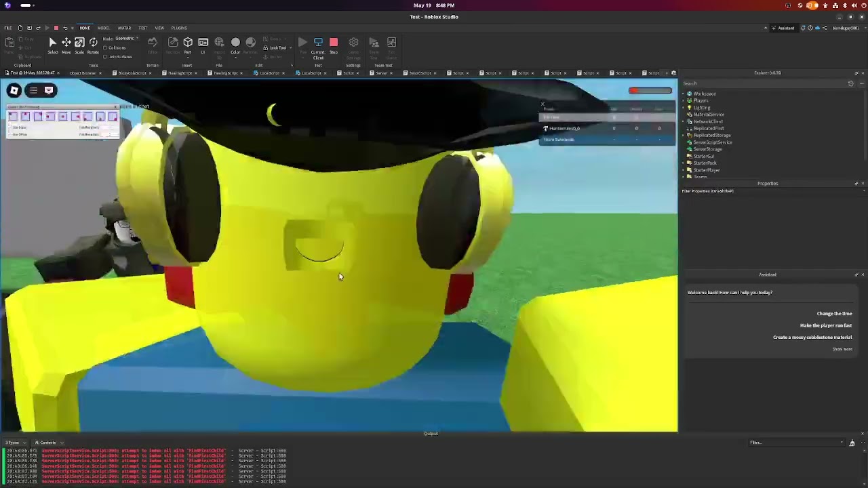The image size is (868, 488).
Task: Choose the Select tool
Action: [53, 45]
